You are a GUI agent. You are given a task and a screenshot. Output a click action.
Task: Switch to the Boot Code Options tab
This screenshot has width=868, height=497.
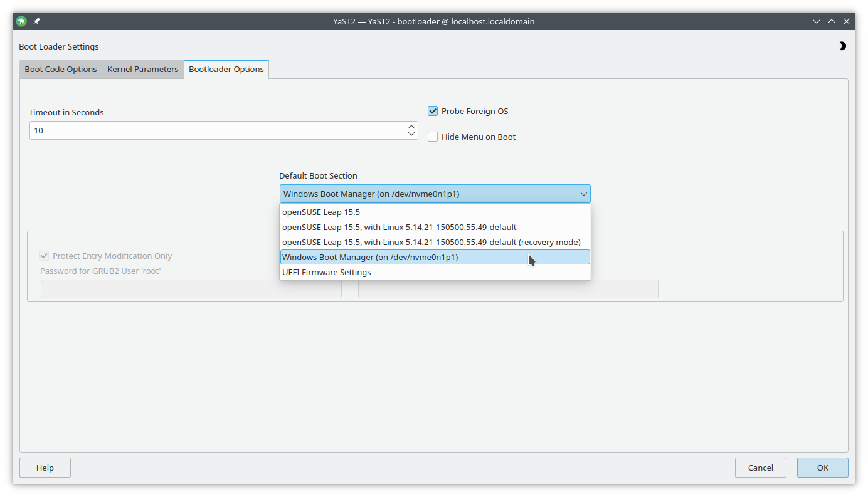tap(61, 70)
